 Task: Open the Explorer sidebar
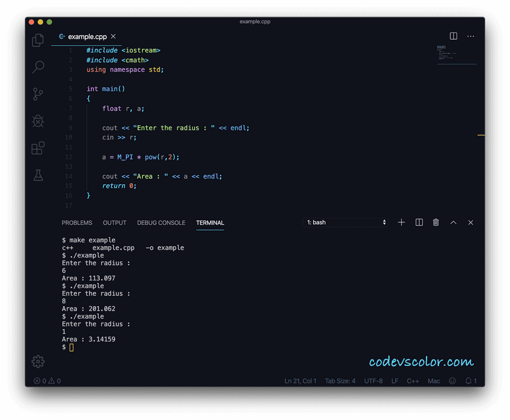[37, 40]
